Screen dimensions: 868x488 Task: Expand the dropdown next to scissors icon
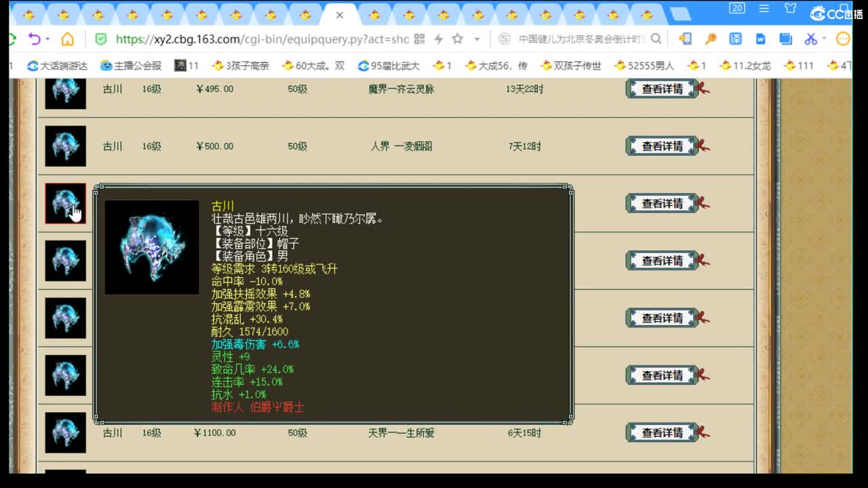[x=825, y=39]
